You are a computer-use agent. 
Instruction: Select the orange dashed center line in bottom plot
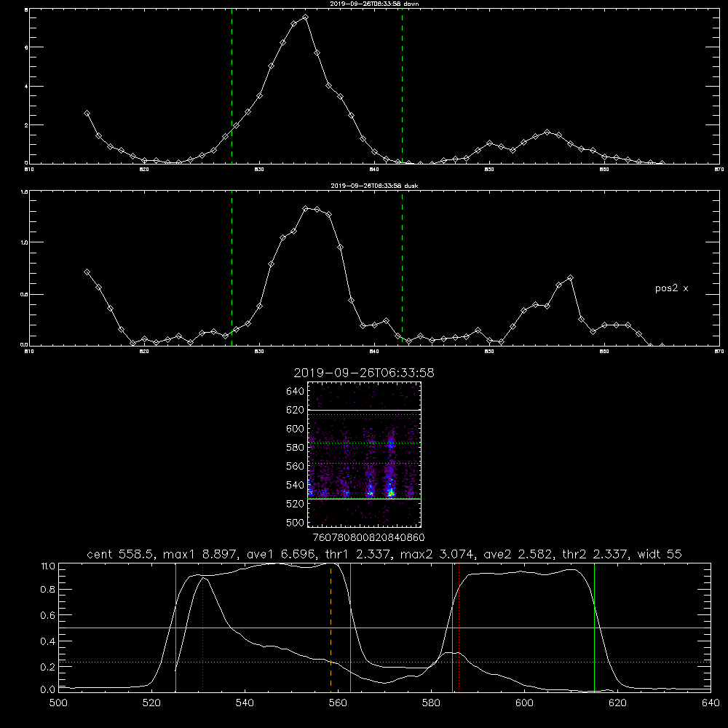[x=331, y=627]
